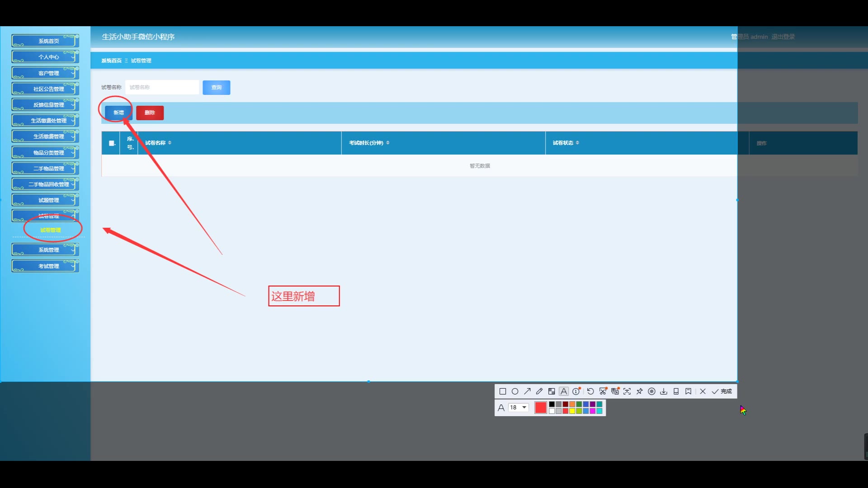
Task: Click the scissors capture icon
Action: [603, 391]
